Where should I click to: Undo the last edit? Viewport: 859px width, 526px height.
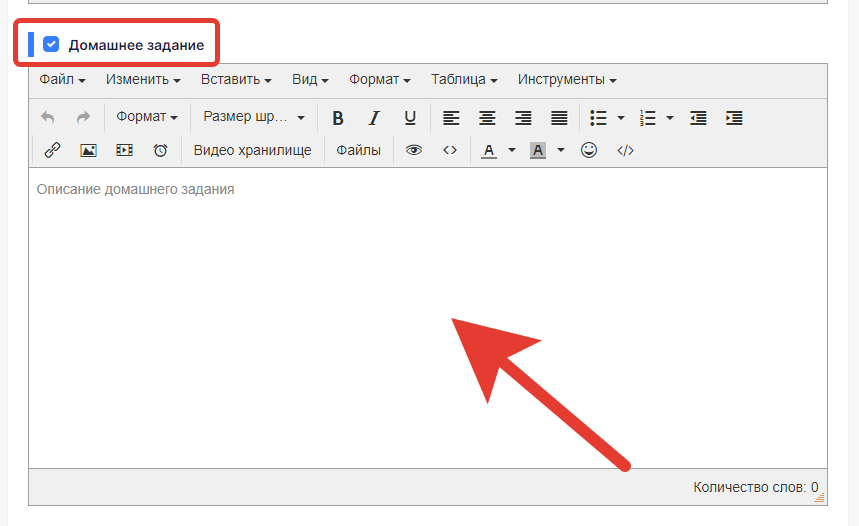point(48,118)
